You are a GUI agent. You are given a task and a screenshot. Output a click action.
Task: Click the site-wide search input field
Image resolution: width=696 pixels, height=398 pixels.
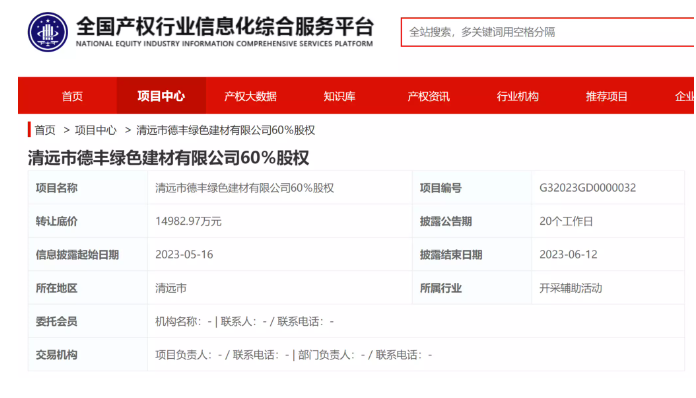click(548, 32)
